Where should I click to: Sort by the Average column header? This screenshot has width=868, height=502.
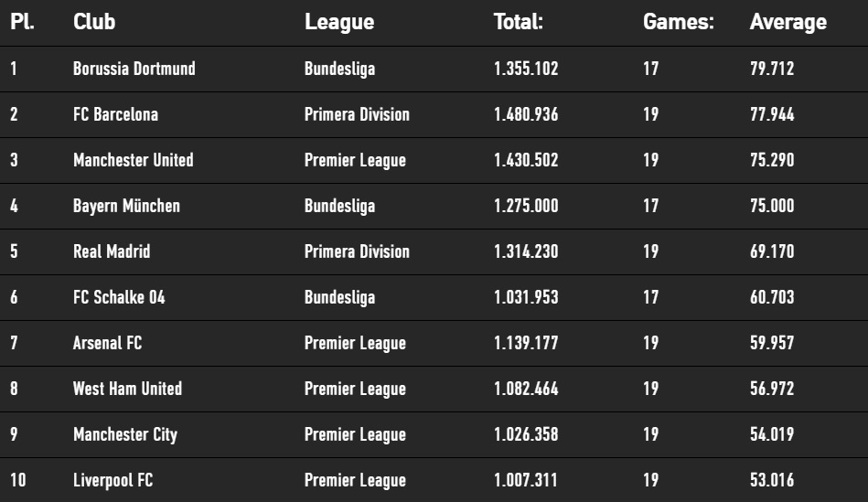pyautogui.click(x=788, y=22)
